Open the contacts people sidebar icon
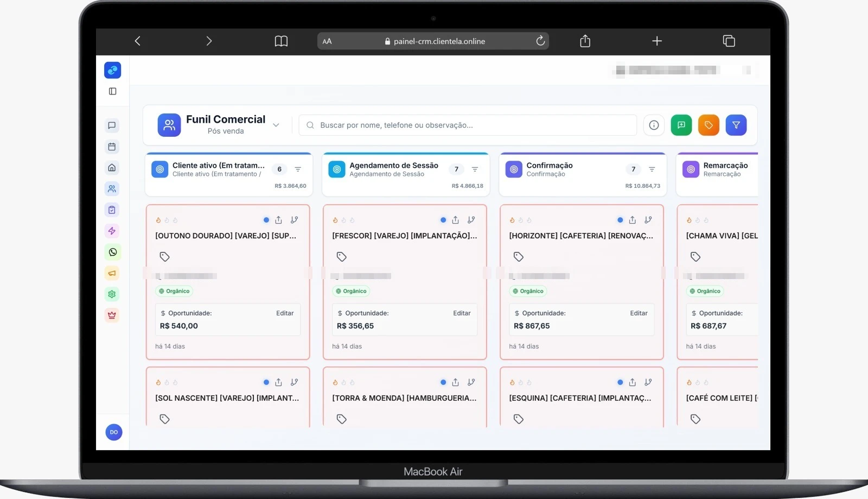The image size is (868, 499). coord(112,189)
